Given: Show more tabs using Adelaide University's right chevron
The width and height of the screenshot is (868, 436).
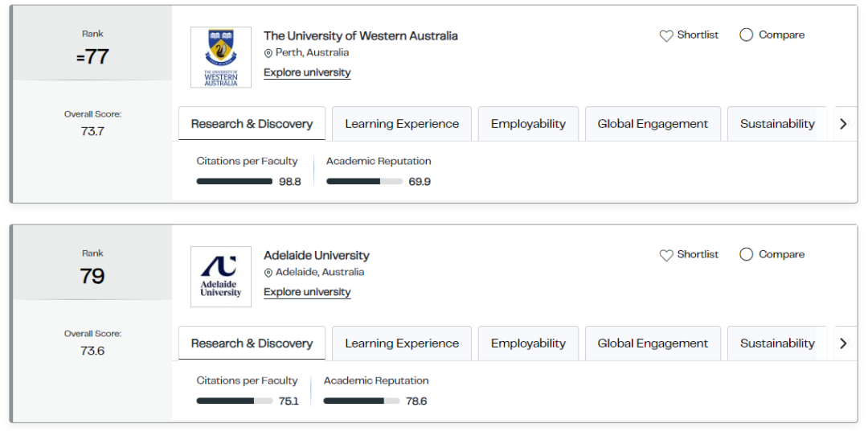Looking at the screenshot, I should pyautogui.click(x=843, y=343).
